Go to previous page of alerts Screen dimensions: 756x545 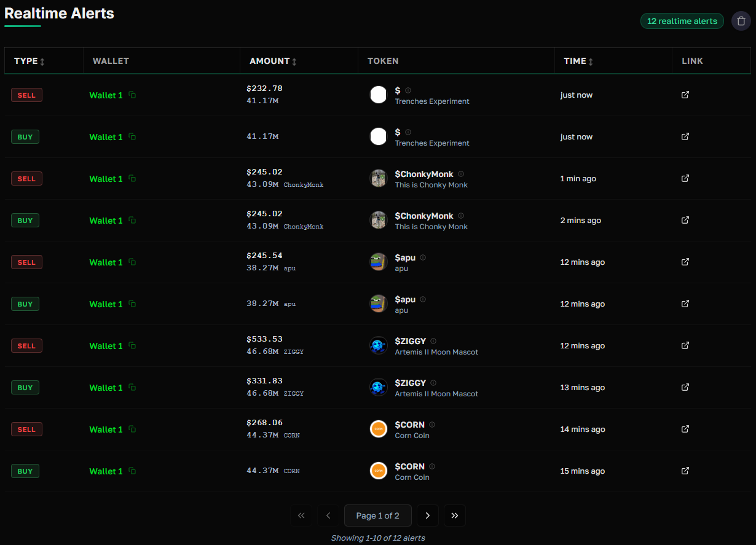[328, 516]
